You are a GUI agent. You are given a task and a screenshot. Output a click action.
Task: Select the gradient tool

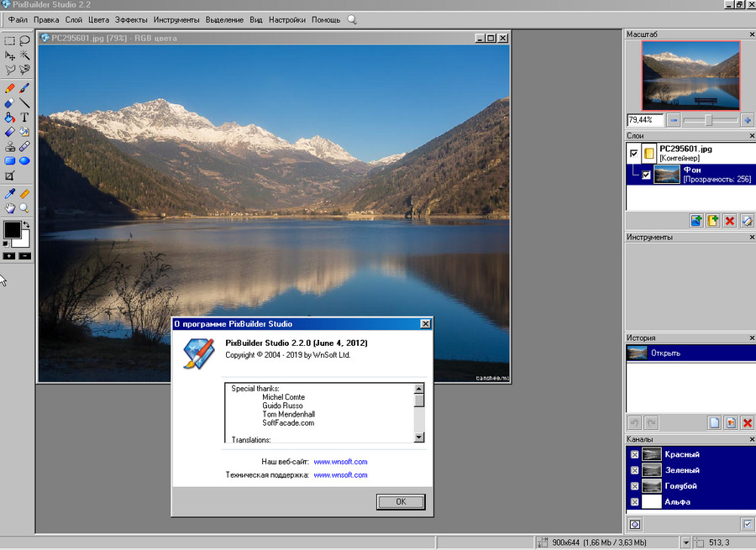(x=9, y=132)
